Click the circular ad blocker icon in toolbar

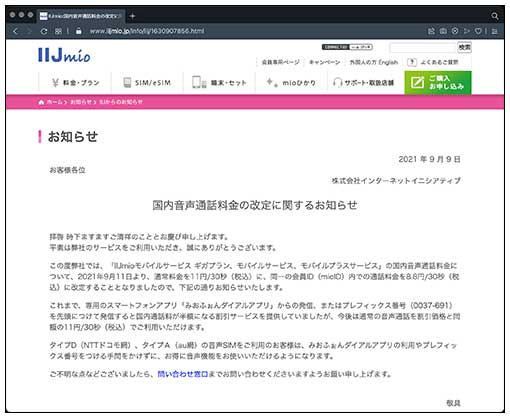tap(455, 31)
